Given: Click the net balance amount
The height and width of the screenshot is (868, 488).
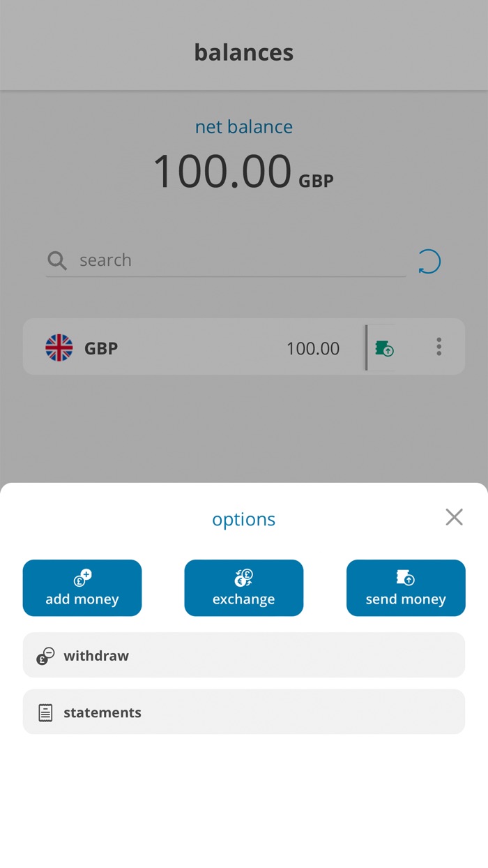Looking at the screenshot, I should pos(244,170).
